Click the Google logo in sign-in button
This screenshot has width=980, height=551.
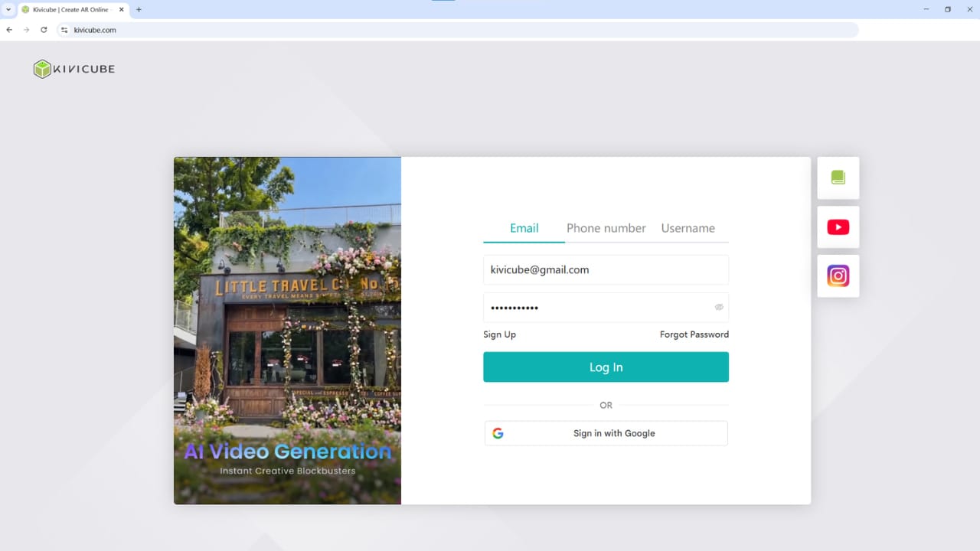(498, 433)
